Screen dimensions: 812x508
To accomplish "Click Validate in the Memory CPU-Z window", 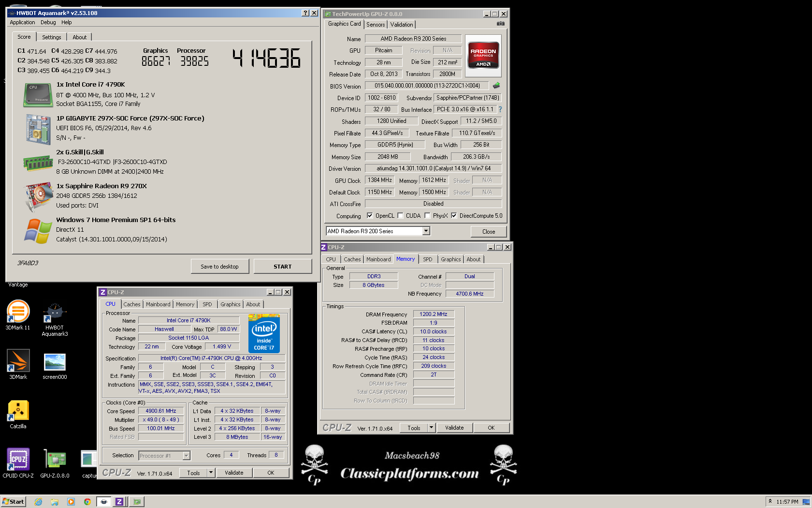I will [454, 428].
